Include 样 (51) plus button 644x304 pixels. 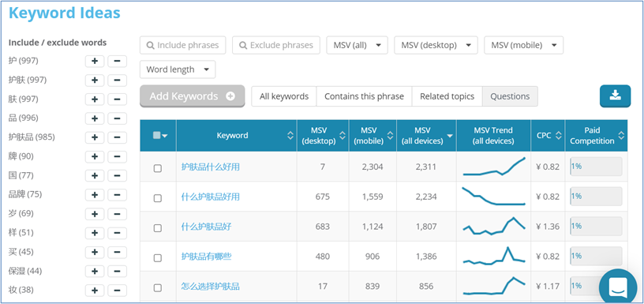[x=95, y=233]
